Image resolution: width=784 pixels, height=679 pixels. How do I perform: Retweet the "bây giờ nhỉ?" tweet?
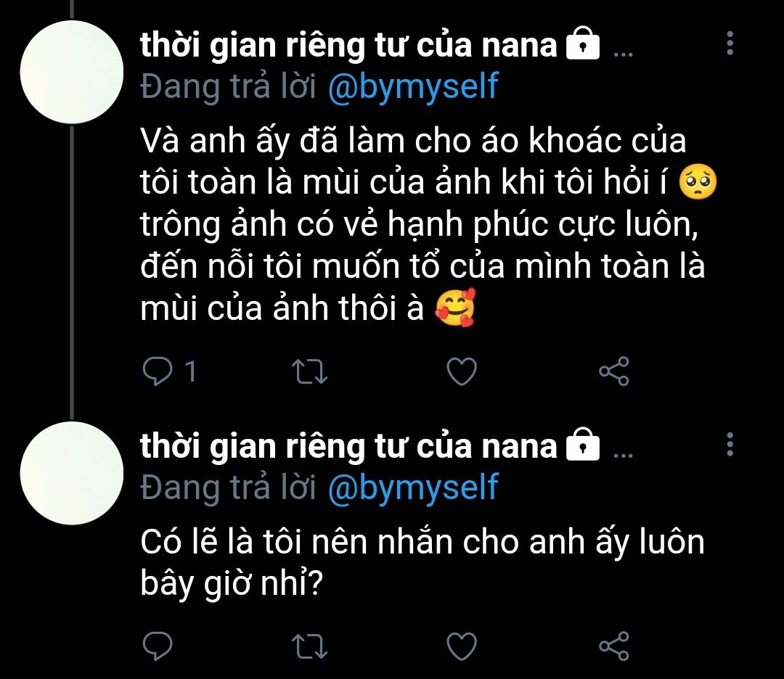pyautogui.click(x=309, y=646)
